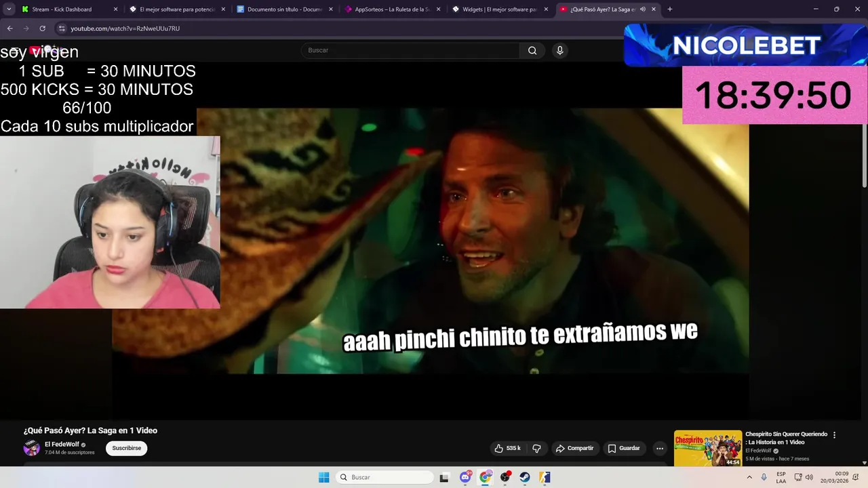Select the El mejor software para potenciar tab
Screen dimensions: 868x488
[178, 9]
